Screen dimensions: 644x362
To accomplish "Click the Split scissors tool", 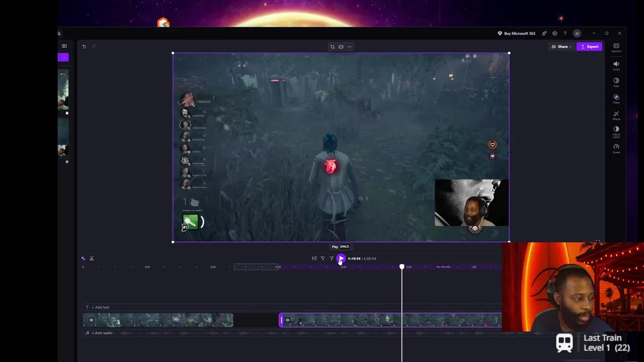I will coord(92,258).
